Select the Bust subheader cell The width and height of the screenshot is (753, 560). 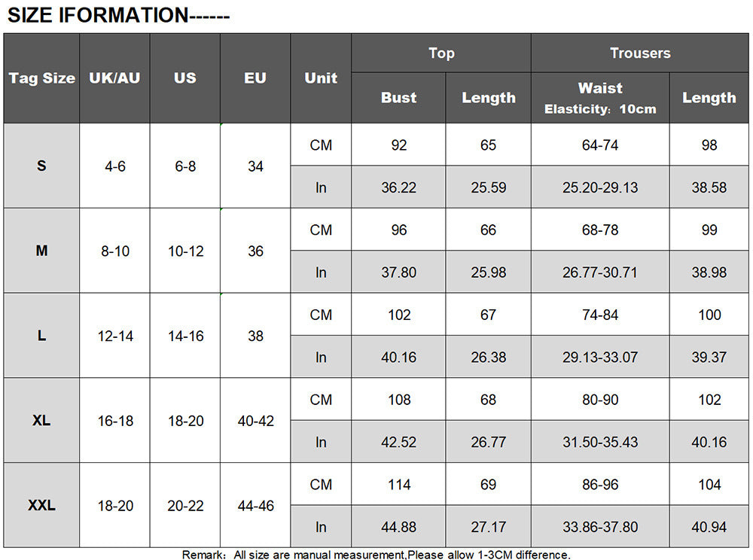398,98
